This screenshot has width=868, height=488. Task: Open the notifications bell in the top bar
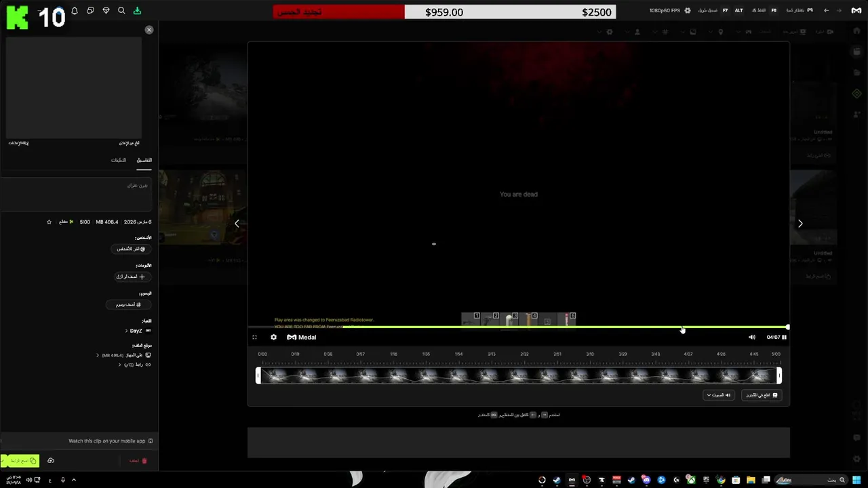point(75,11)
